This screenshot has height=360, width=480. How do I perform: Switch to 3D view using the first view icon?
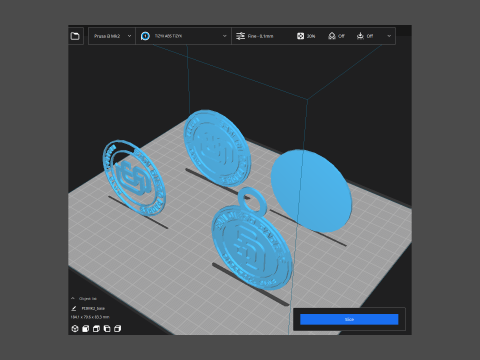[x=75, y=329]
